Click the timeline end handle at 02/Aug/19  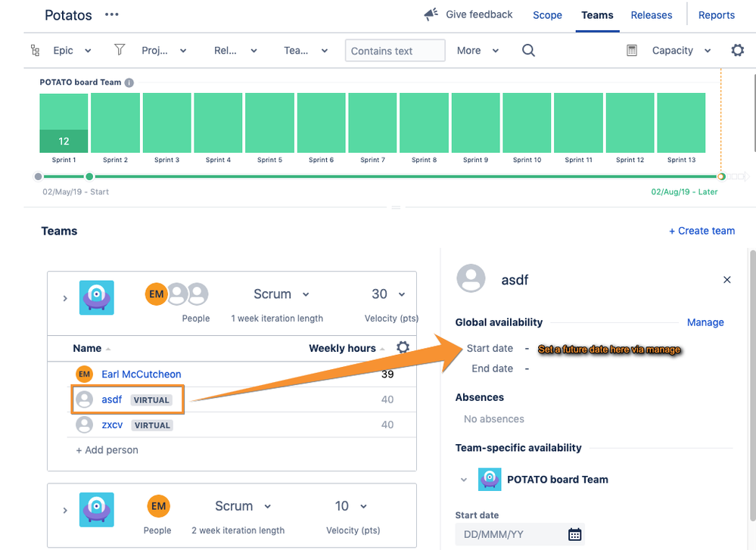pos(721,176)
